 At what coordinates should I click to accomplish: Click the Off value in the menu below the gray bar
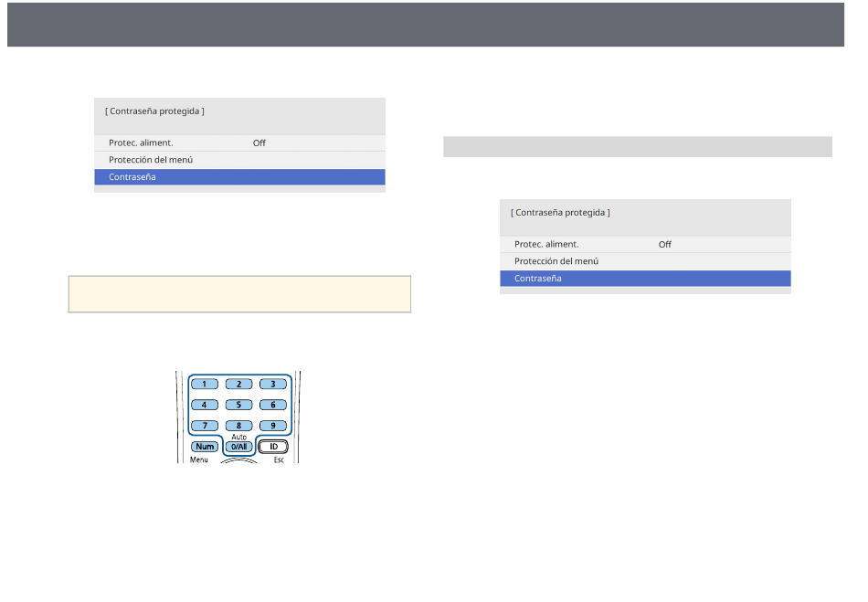point(665,244)
